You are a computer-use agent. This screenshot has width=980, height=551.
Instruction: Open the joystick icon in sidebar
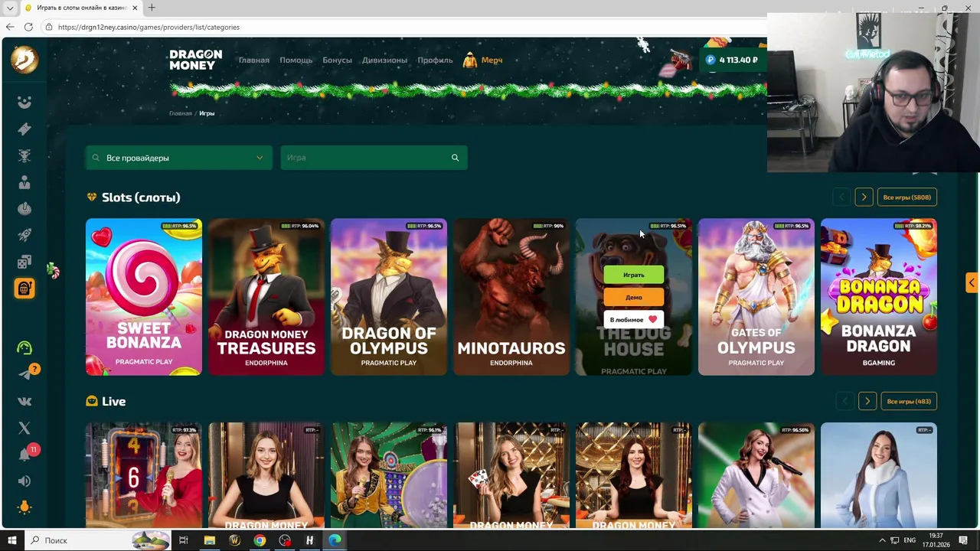24,209
